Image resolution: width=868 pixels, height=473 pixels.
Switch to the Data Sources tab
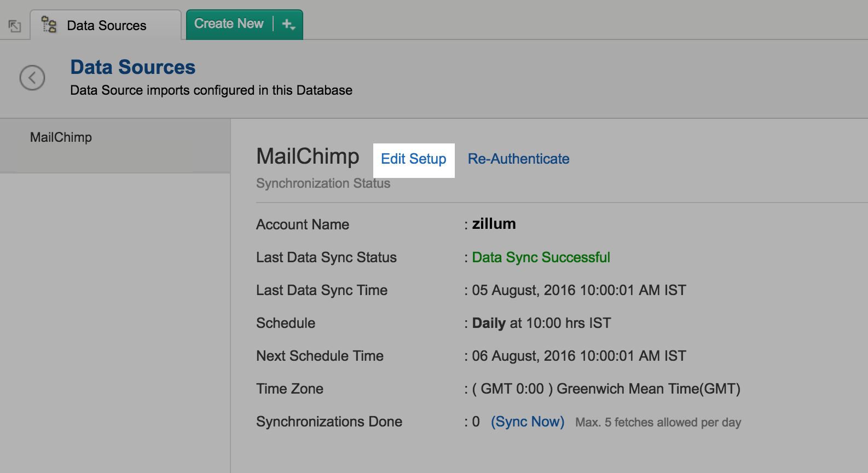pyautogui.click(x=106, y=26)
